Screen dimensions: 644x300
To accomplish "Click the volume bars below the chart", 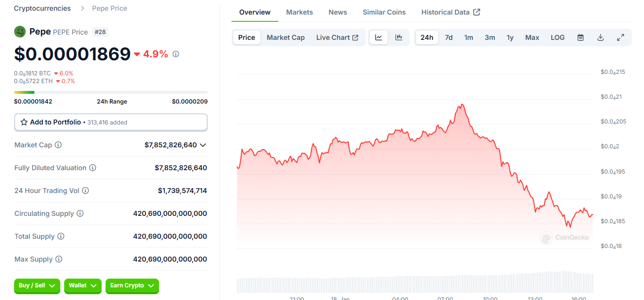I will [415, 282].
